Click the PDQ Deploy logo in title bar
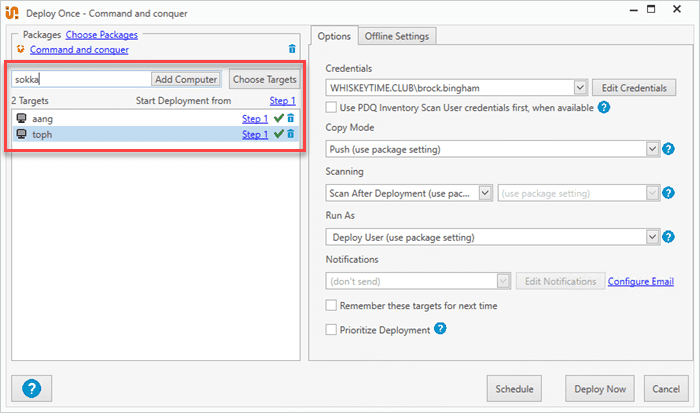The height and width of the screenshot is (413, 700). [x=12, y=13]
